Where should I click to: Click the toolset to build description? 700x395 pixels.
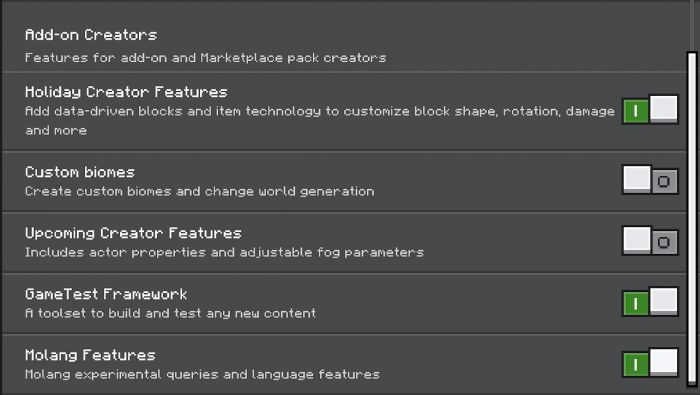tap(171, 313)
